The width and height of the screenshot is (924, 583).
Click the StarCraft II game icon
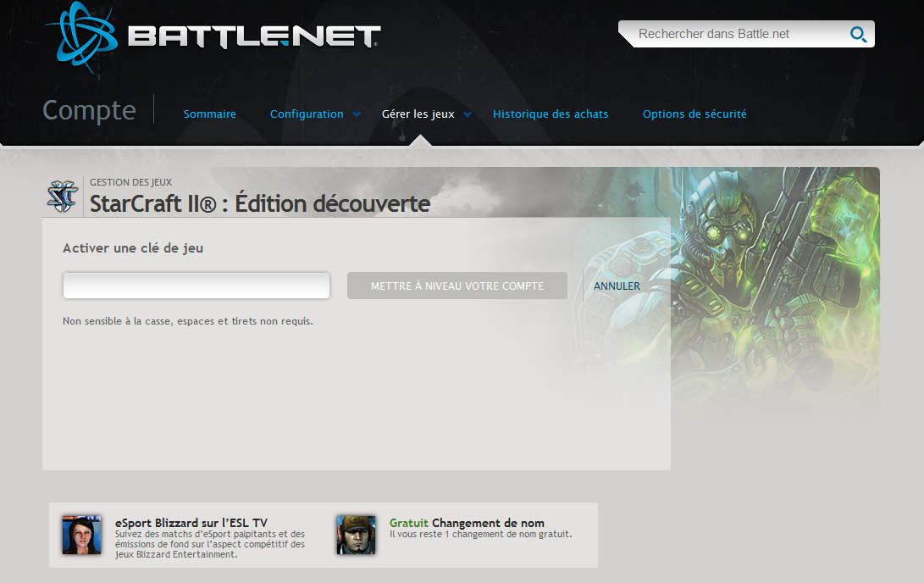[x=62, y=197]
